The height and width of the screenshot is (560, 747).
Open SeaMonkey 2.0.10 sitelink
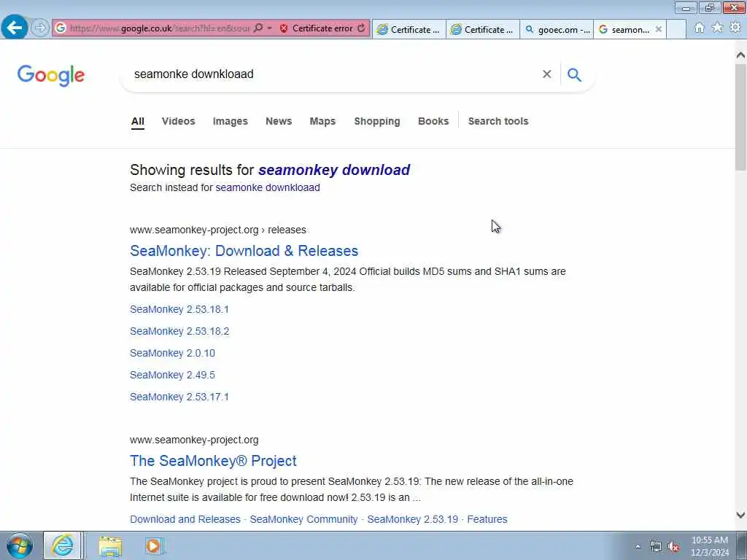click(x=172, y=354)
